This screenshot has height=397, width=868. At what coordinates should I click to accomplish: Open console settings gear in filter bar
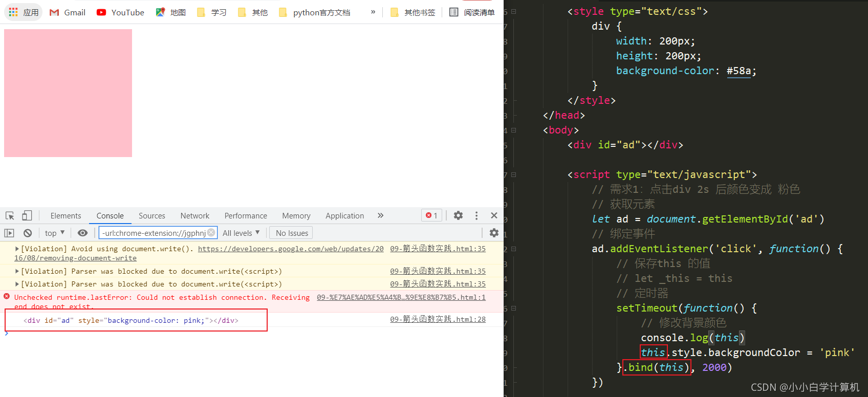494,233
